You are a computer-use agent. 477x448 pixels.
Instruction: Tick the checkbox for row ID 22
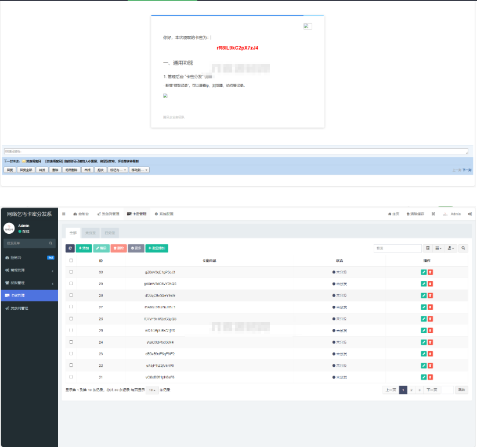click(71, 366)
